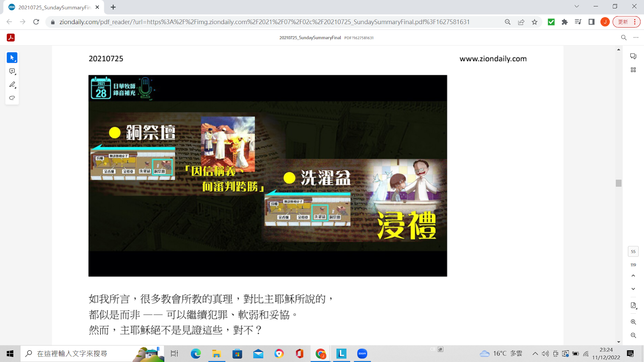Reload the browser page
644x362 pixels.
36,22
